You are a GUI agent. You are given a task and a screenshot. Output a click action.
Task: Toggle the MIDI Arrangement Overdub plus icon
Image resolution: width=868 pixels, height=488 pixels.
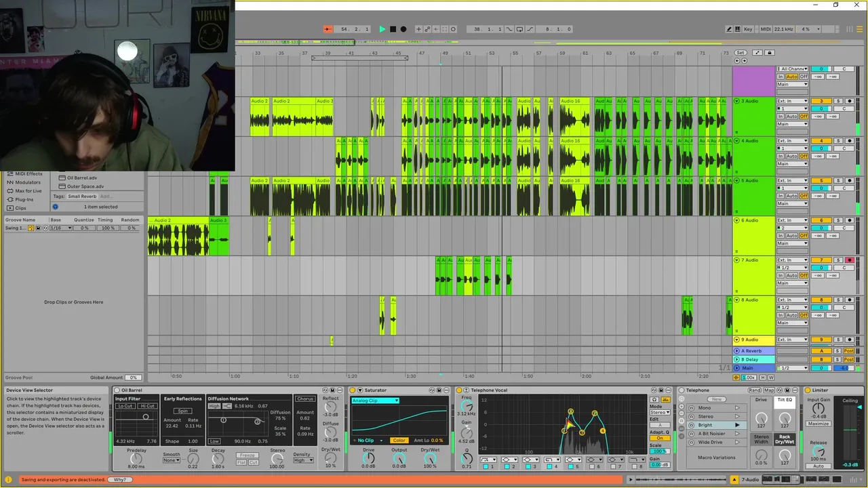418,29
